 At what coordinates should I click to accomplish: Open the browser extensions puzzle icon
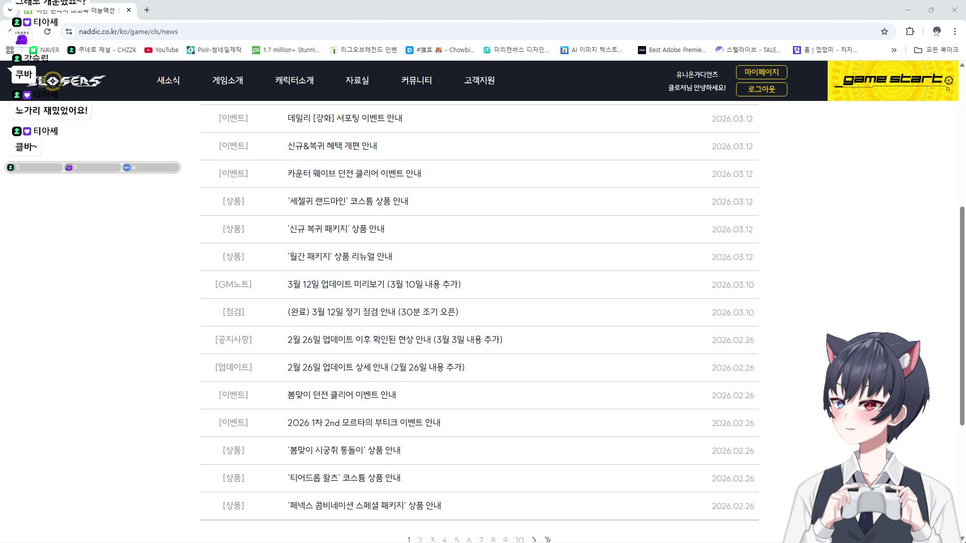pyautogui.click(x=910, y=31)
